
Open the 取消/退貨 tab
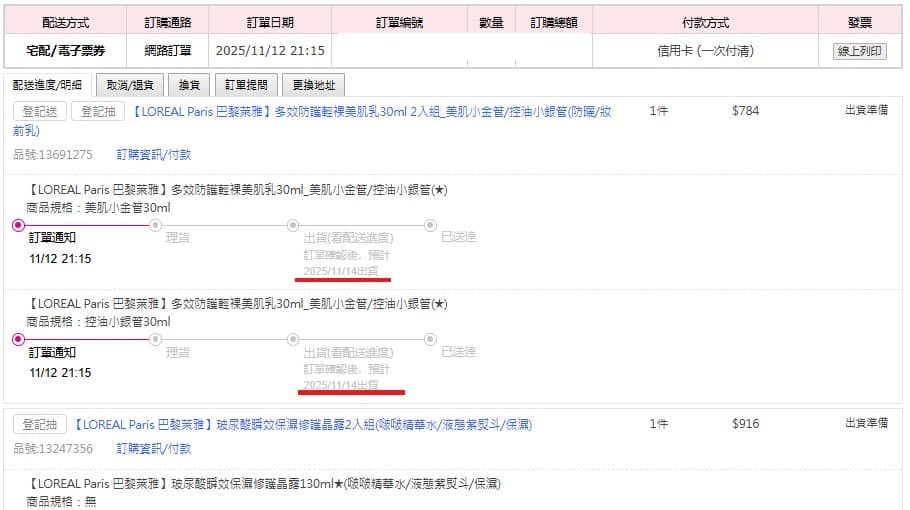click(130, 85)
